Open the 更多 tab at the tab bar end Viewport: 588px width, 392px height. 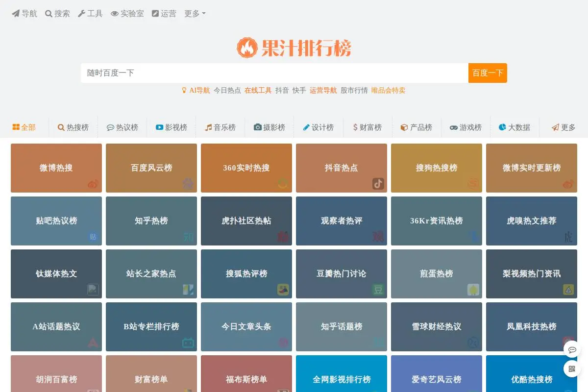click(x=563, y=127)
